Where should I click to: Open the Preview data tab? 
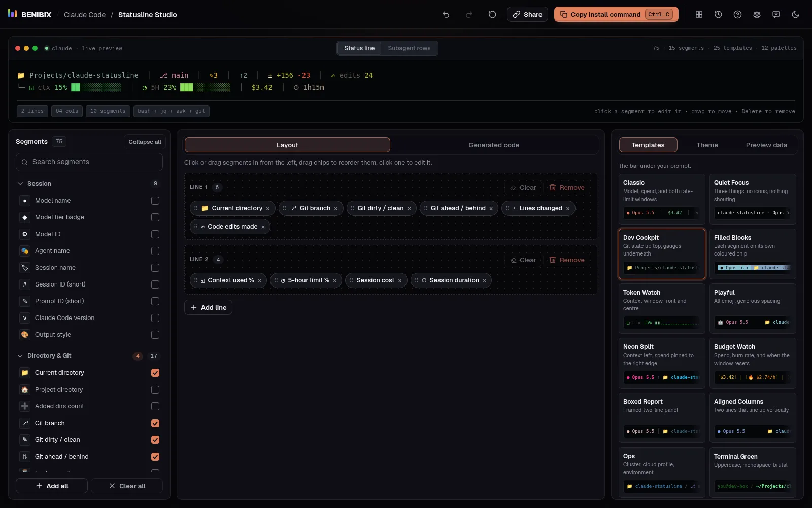point(766,145)
